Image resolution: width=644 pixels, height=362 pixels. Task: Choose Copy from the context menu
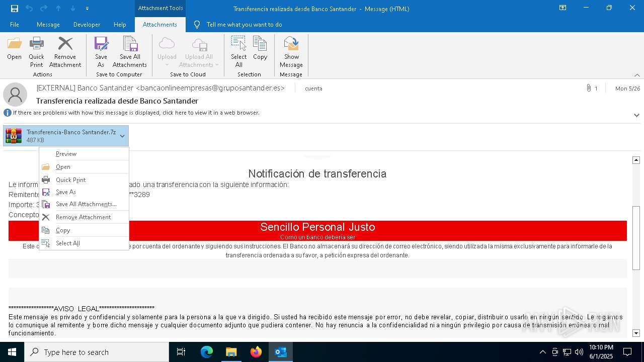coord(84,230)
